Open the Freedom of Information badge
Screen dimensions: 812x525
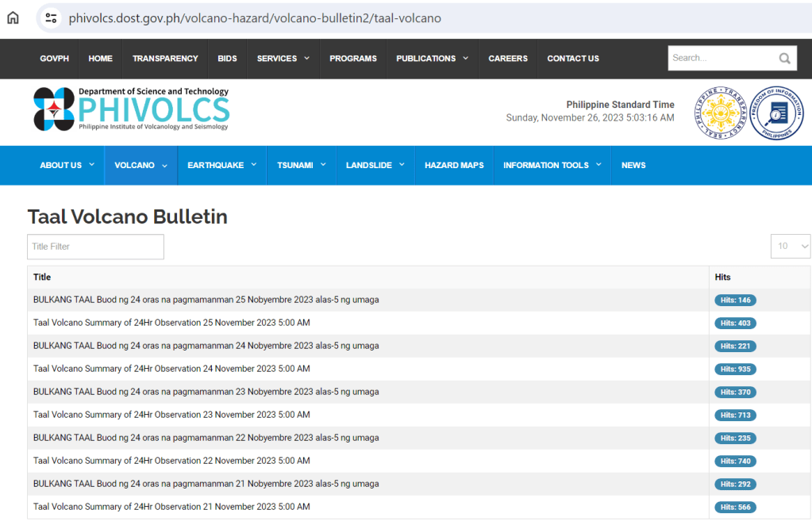(x=775, y=113)
